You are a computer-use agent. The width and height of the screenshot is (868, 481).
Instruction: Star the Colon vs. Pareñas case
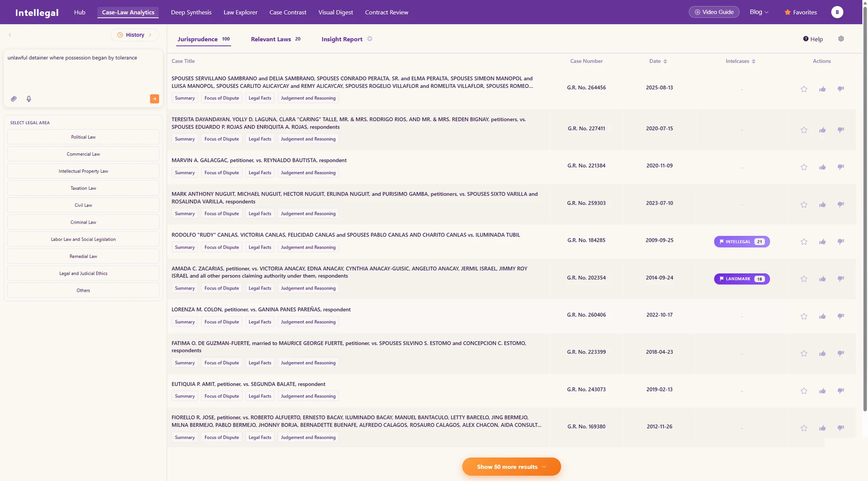(804, 316)
